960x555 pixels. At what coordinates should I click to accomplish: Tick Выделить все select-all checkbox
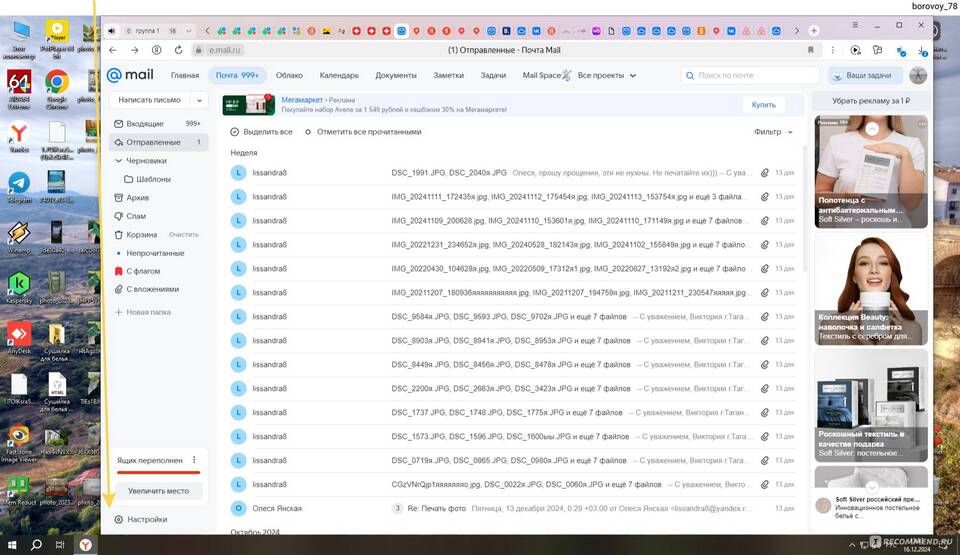(x=234, y=132)
